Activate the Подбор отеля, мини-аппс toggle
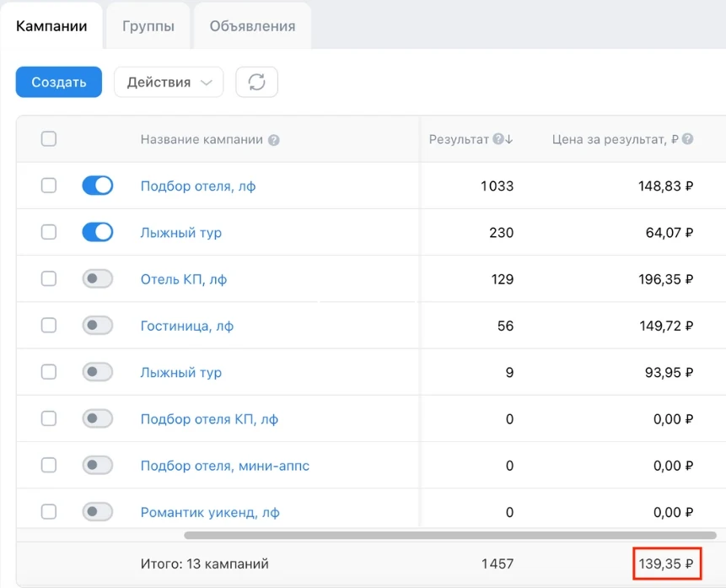Image resolution: width=726 pixels, height=588 pixels. point(98,465)
